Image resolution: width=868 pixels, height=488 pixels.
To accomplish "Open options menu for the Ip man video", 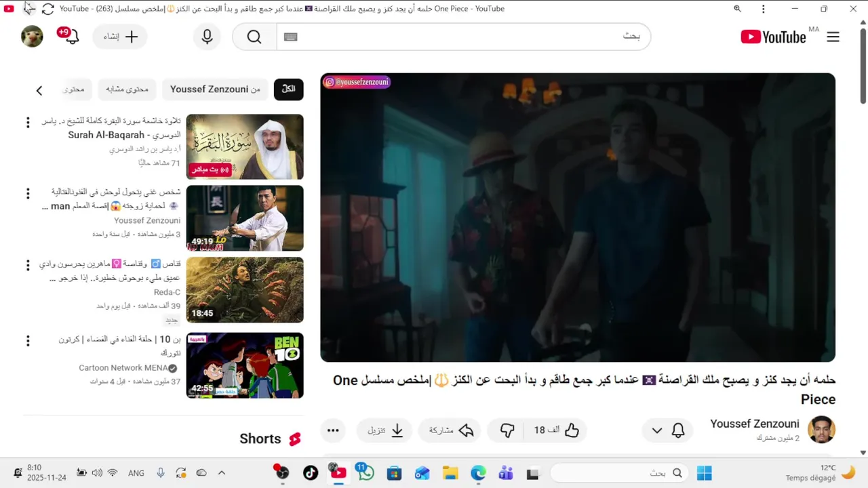I will pyautogui.click(x=28, y=194).
